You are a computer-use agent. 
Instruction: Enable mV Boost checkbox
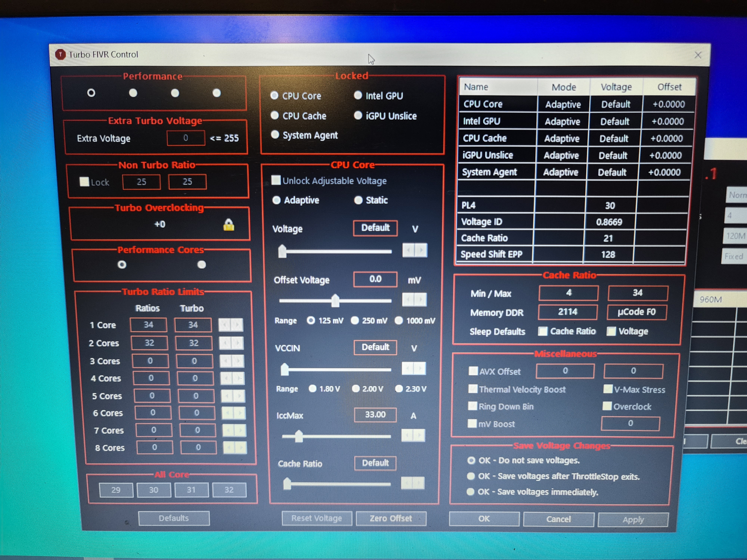pyautogui.click(x=472, y=423)
